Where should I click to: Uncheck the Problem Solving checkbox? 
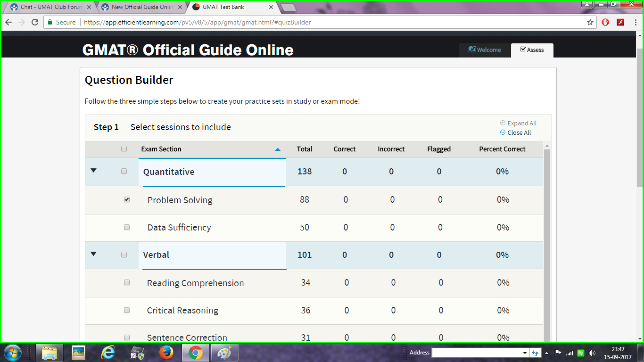click(x=127, y=199)
